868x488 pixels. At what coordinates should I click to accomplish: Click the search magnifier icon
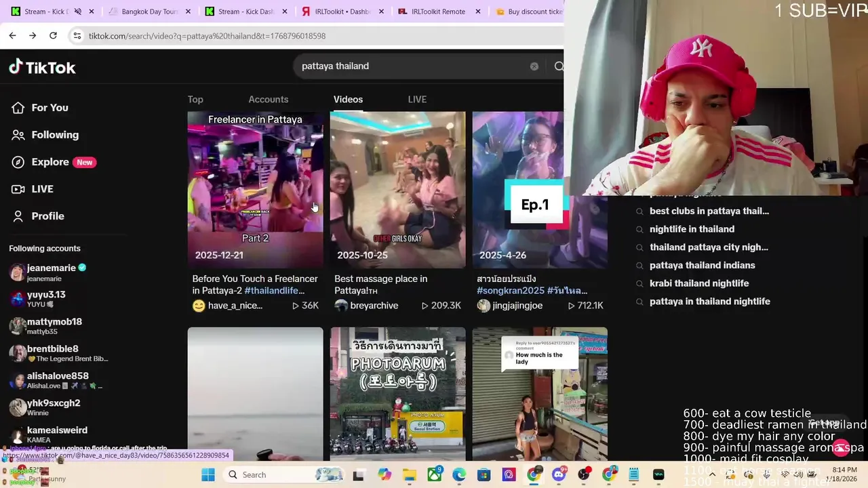point(559,66)
